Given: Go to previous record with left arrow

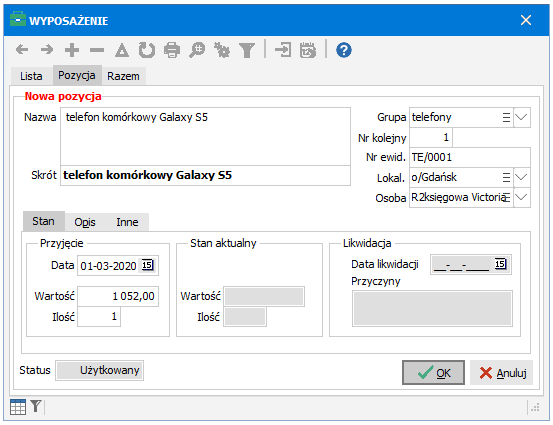Looking at the screenshot, I should 22,49.
